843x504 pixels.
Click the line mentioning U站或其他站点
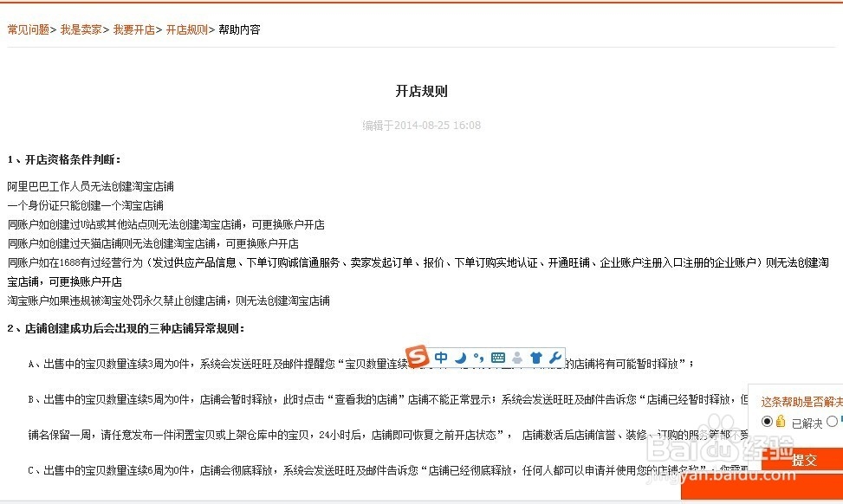tap(166, 224)
